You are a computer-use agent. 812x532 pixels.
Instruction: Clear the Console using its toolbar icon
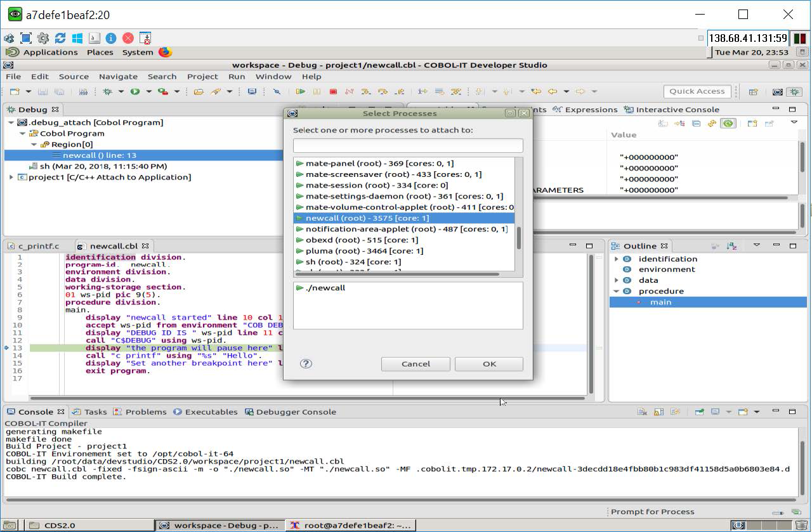click(641, 412)
